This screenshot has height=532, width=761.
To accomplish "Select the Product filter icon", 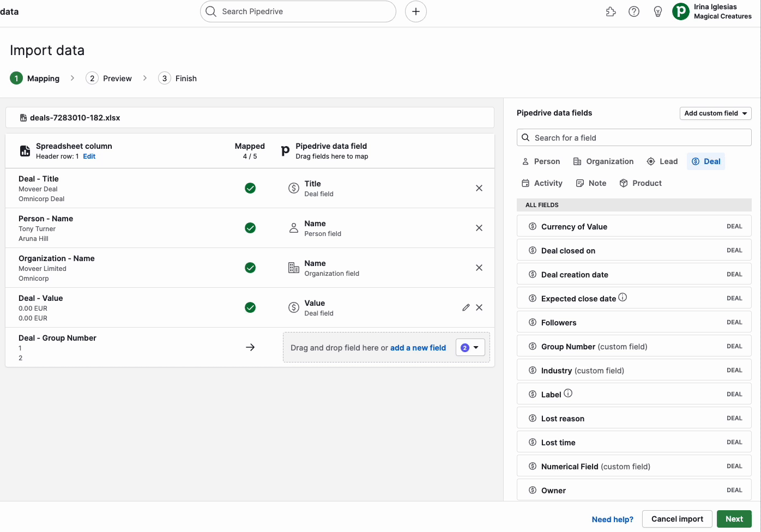I will (x=623, y=183).
